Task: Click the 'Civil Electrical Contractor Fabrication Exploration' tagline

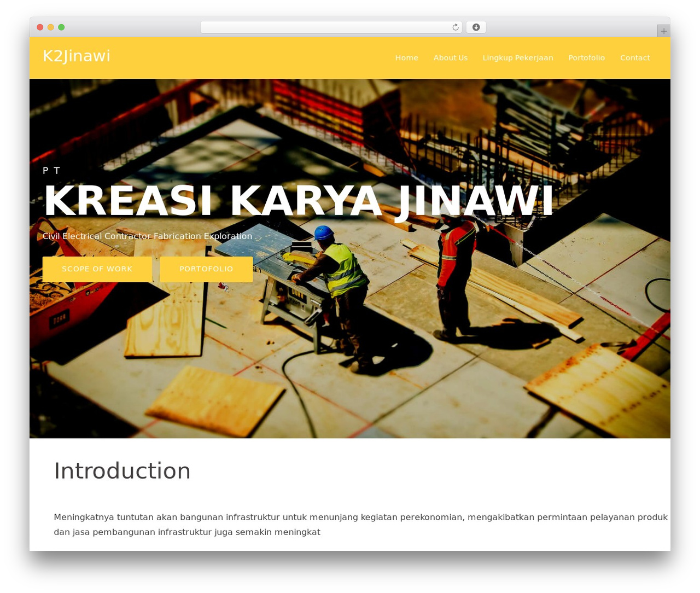Action: [x=148, y=236]
